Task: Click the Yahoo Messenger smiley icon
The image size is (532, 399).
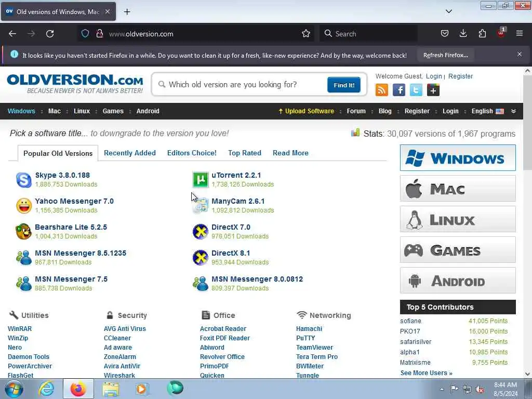Action: pos(24,206)
